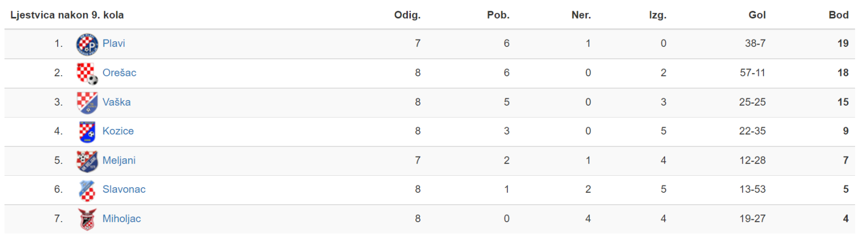Select Plavi's 38-7 goal difference cell
Viewport: 868px width, 242px height.
pos(755,44)
